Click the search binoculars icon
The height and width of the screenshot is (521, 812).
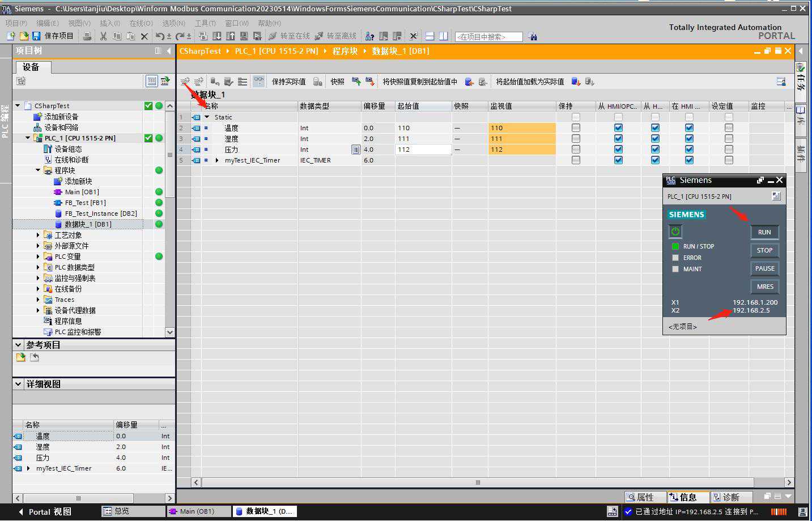(533, 36)
